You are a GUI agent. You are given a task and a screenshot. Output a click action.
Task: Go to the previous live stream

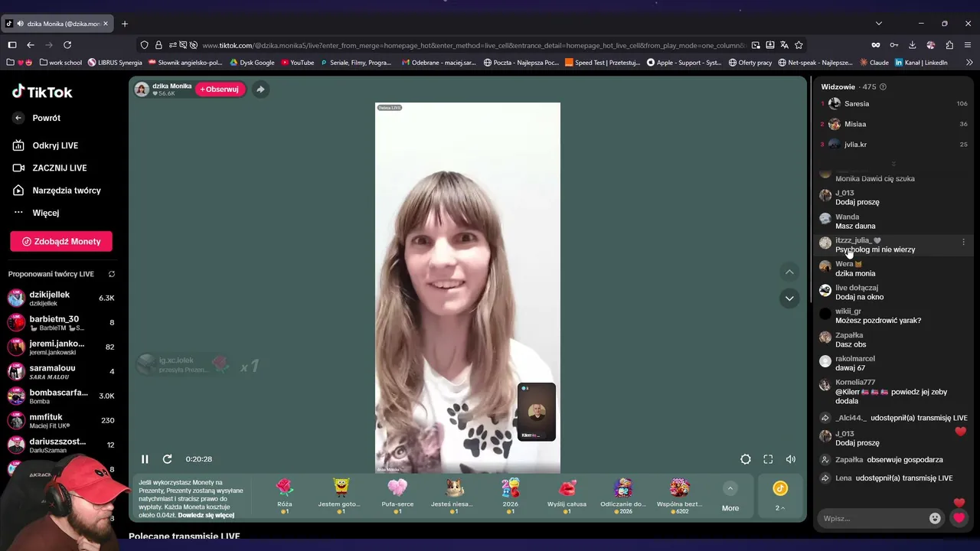[789, 272]
